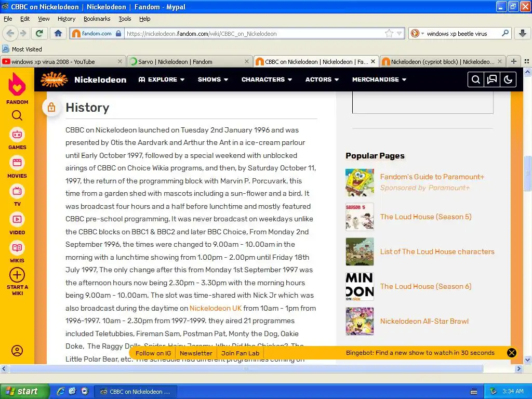Go forward with the browser forward arrow
532x399 pixels.
(23, 33)
